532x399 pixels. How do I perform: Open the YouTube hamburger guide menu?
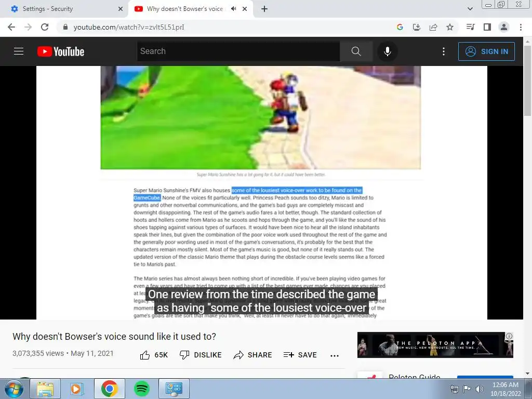(x=19, y=51)
